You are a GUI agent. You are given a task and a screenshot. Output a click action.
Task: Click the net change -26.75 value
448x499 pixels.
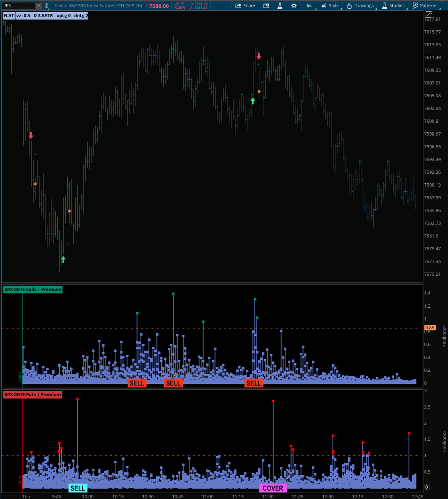point(180,4)
